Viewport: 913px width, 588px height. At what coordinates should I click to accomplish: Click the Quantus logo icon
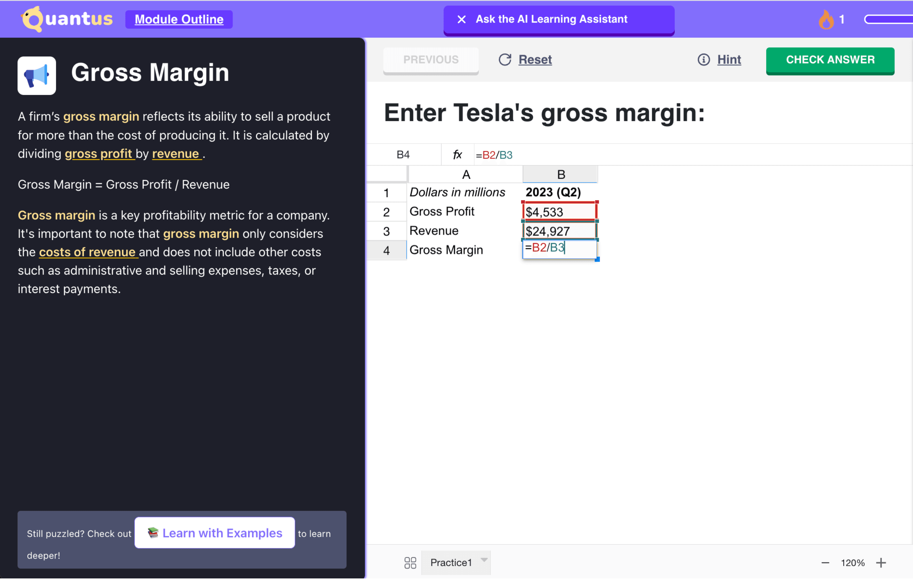32,19
